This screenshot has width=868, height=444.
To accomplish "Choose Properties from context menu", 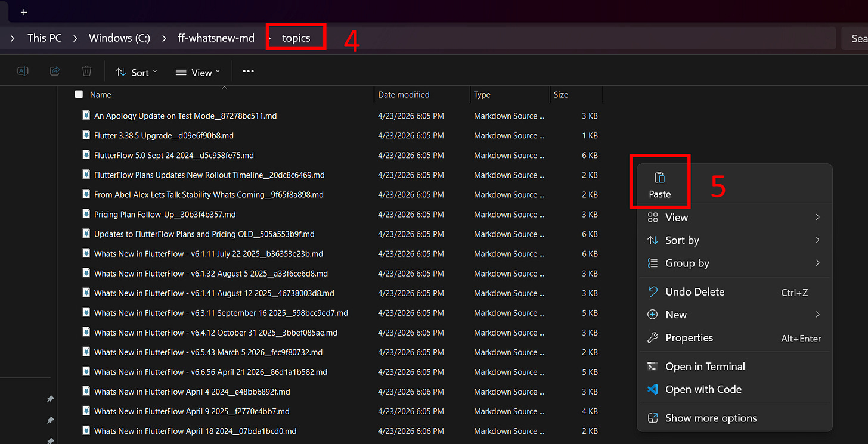I will coord(734,338).
